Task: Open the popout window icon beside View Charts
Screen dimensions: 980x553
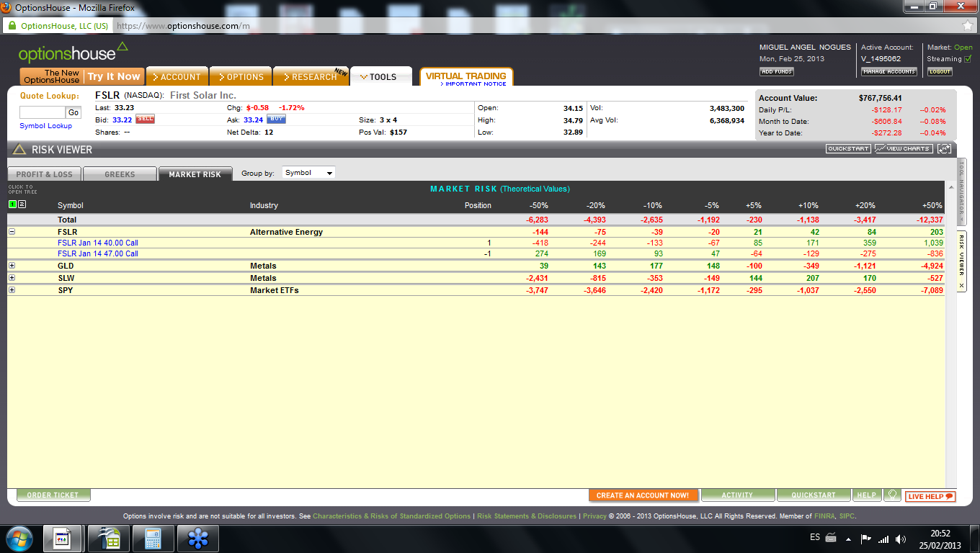Action: [944, 149]
